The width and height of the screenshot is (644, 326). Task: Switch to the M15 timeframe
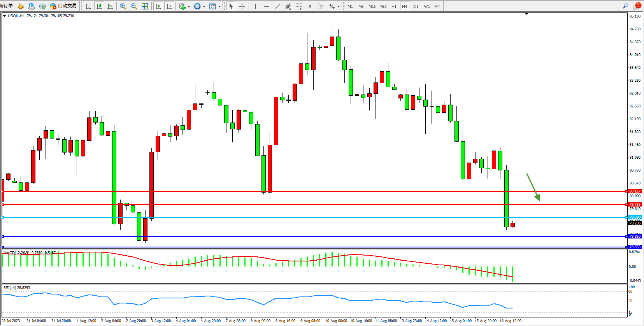coord(372,6)
